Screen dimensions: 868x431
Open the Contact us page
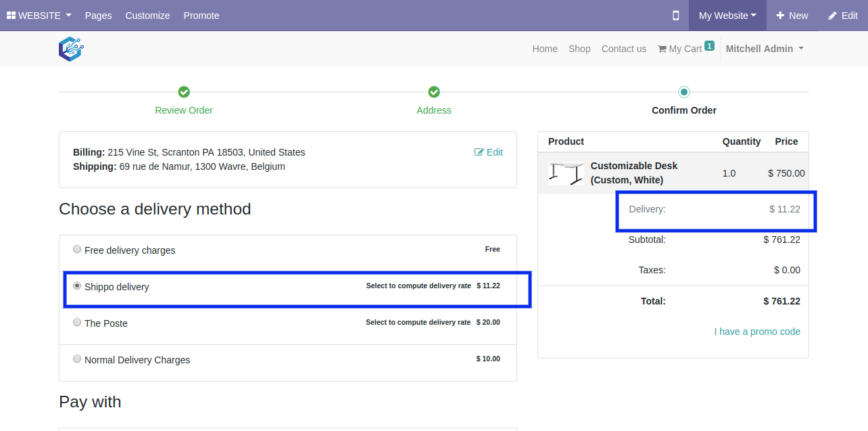[x=624, y=49]
